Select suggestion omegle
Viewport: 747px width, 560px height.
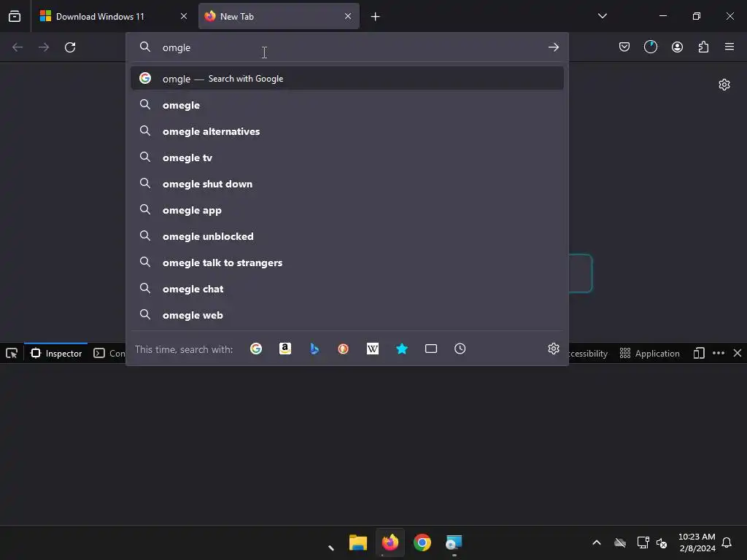coord(347,105)
